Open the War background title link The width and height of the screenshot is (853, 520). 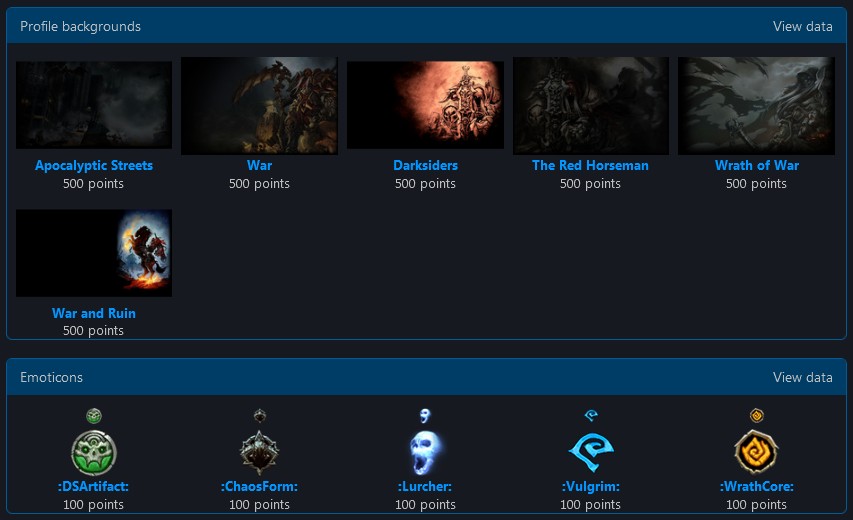tap(259, 165)
